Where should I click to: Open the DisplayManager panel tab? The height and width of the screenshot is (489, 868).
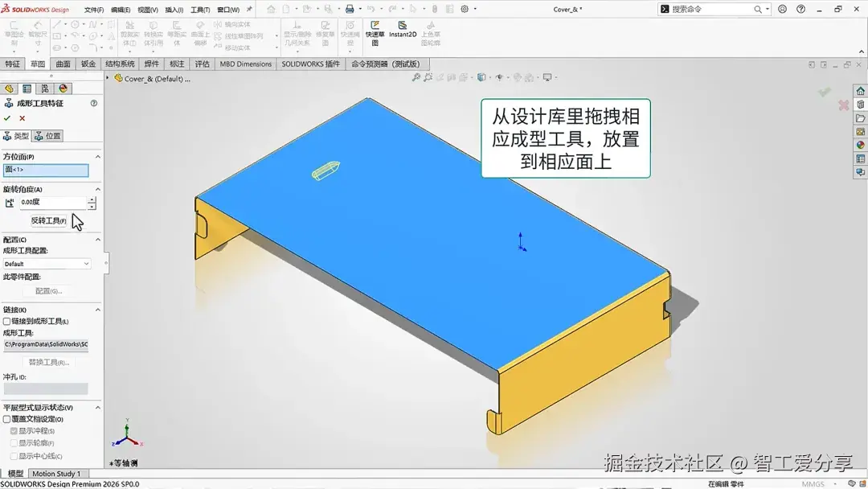coord(63,88)
